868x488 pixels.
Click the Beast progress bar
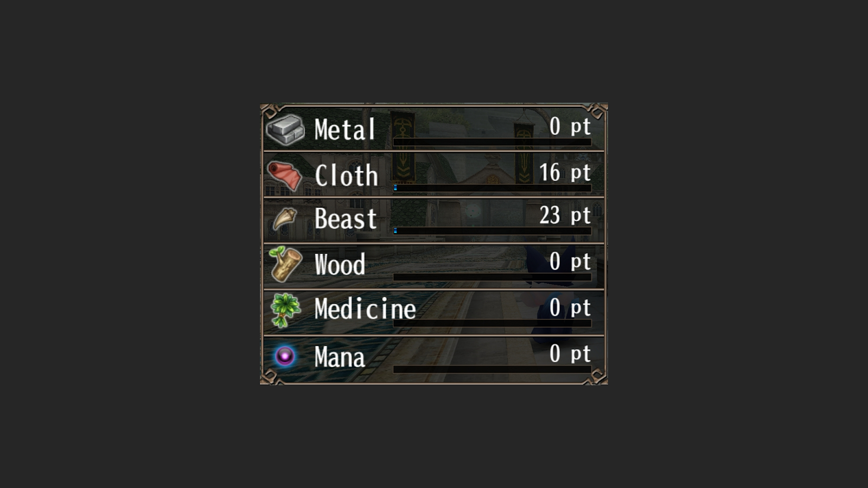point(492,230)
